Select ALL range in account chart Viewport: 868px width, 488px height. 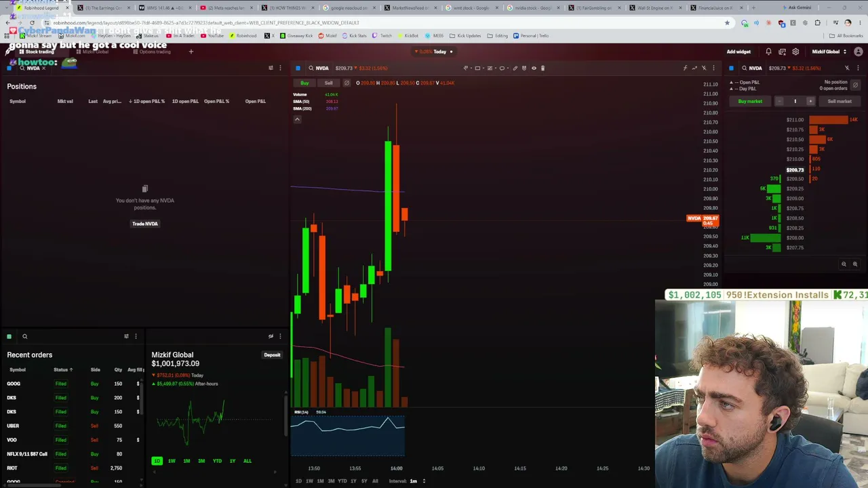click(247, 461)
